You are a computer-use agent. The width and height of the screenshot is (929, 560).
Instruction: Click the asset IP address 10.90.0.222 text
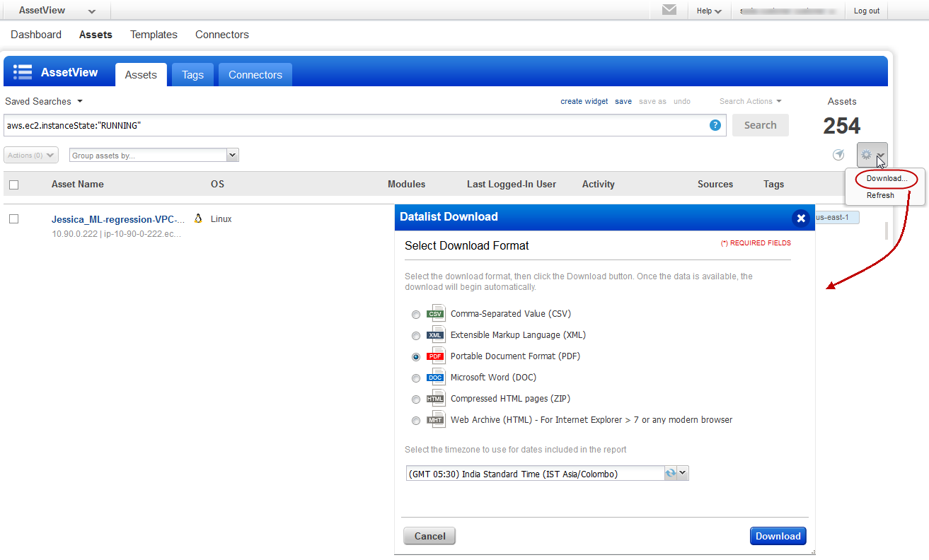[75, 234]
